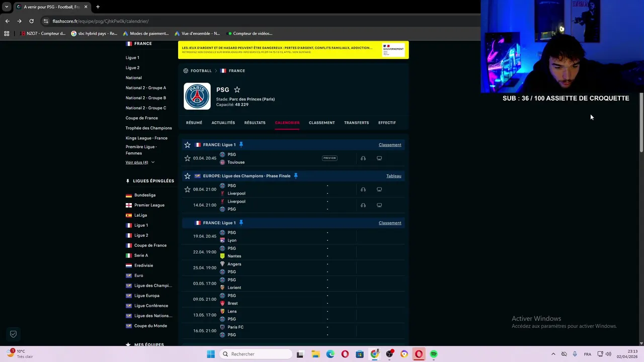Unpin the first France Ligue 1 league pin
Image resolution: width=644 pixels, height=362 pixels.
[241, 145]
